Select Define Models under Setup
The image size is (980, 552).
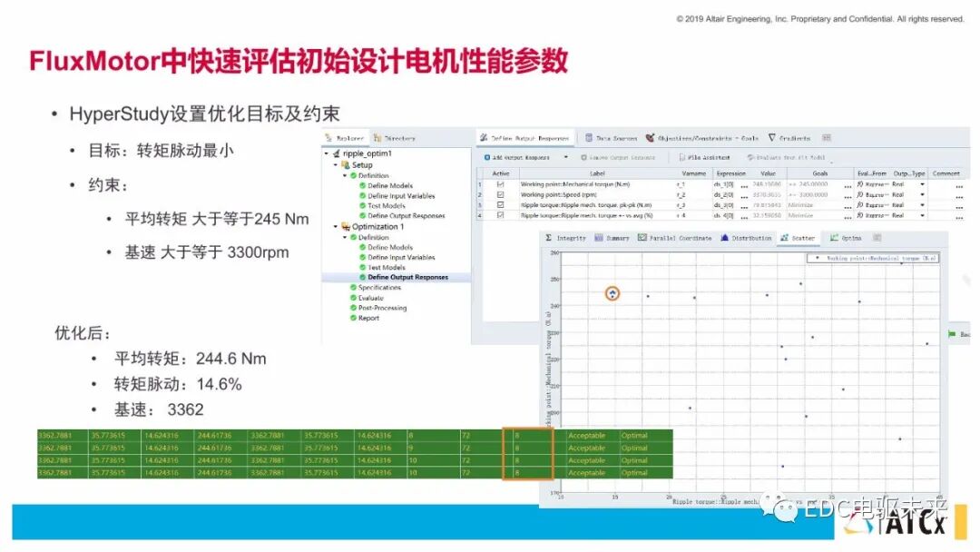390,186
